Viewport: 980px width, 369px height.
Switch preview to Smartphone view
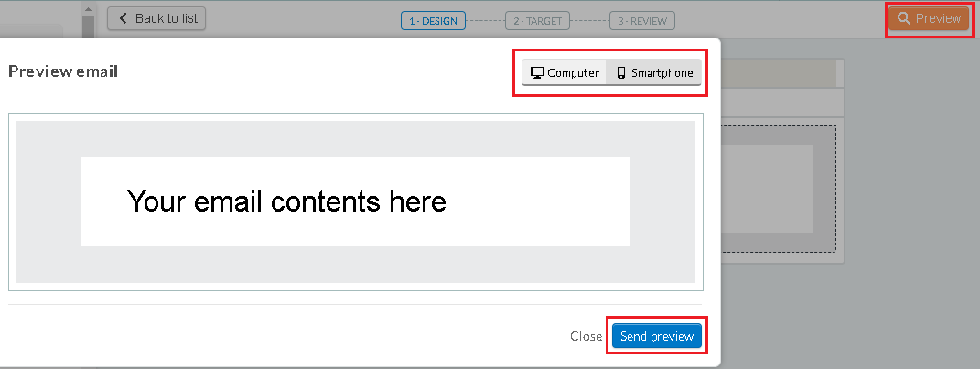coord(654,72)
